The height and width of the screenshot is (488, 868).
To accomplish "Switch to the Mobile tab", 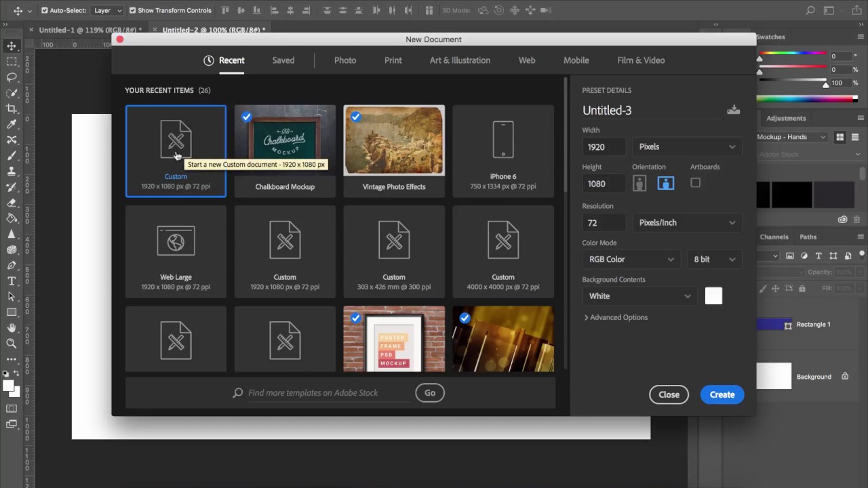I will (x=576, y=60).
